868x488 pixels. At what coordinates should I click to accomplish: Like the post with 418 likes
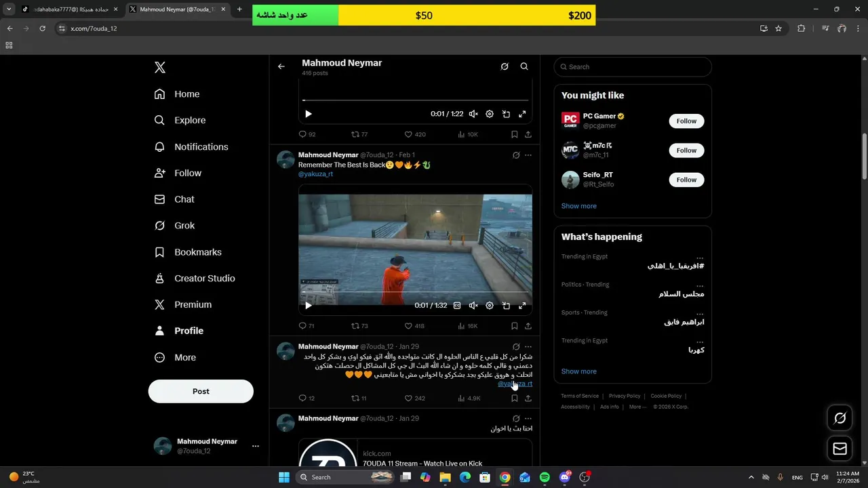pyautogui.click(x=414, y=326)
